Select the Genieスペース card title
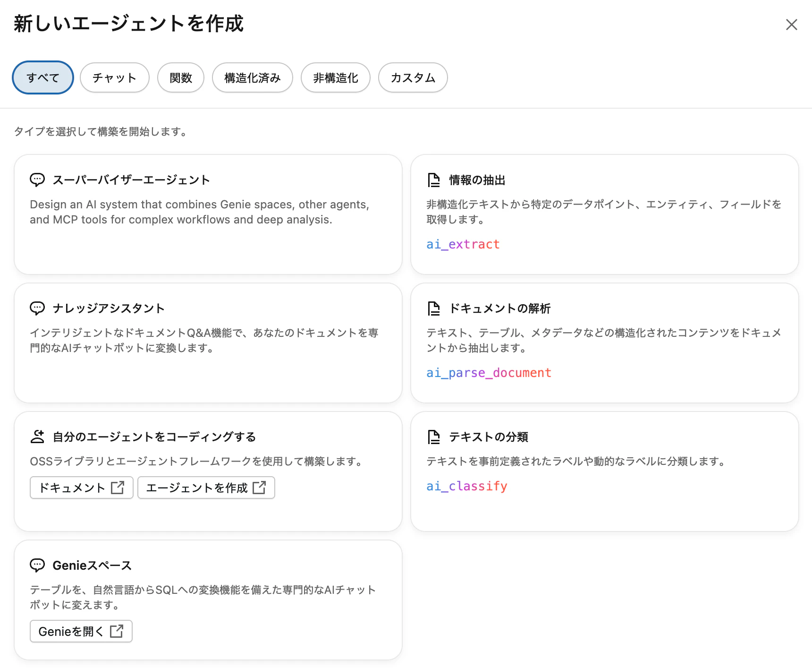Screen dimensions: 812x668 (92, 565)
